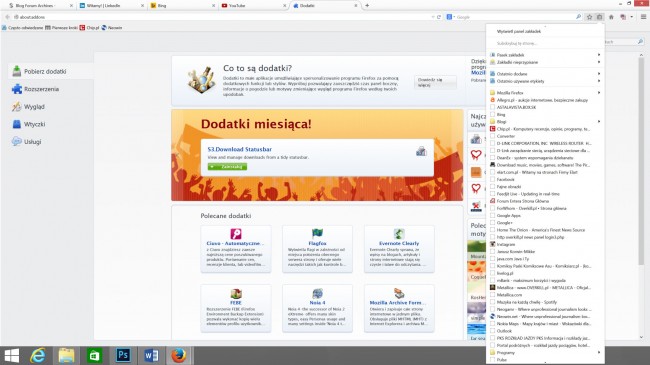Open the Outlook bookmark in menu
This screenshot has height=365, width=650.
pos(545,331)
